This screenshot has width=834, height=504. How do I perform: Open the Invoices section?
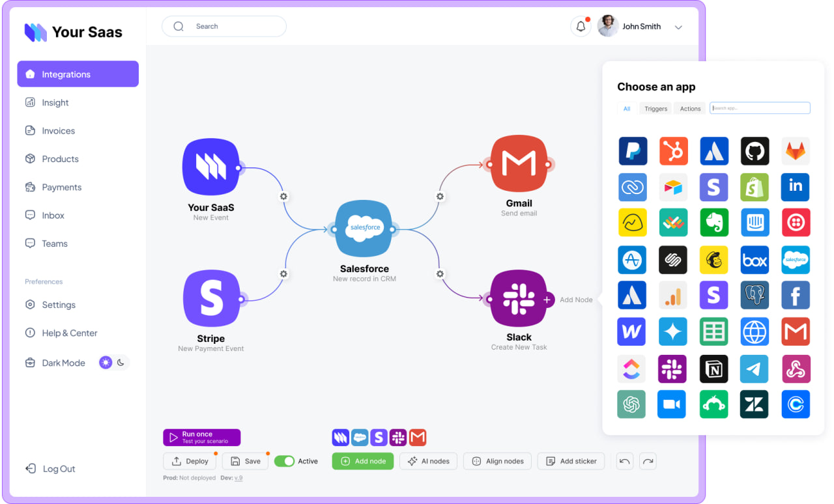pos(50,131)
